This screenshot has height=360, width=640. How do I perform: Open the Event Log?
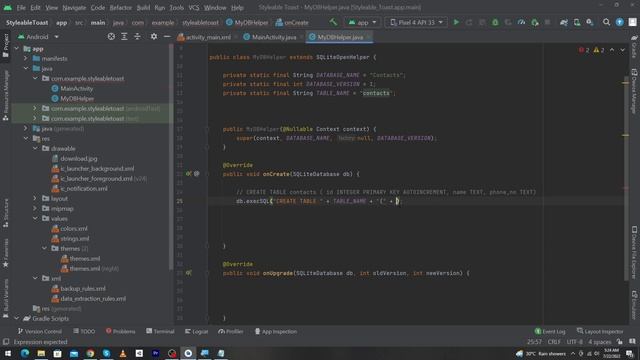pyautogui.click(x=550, y=331)
